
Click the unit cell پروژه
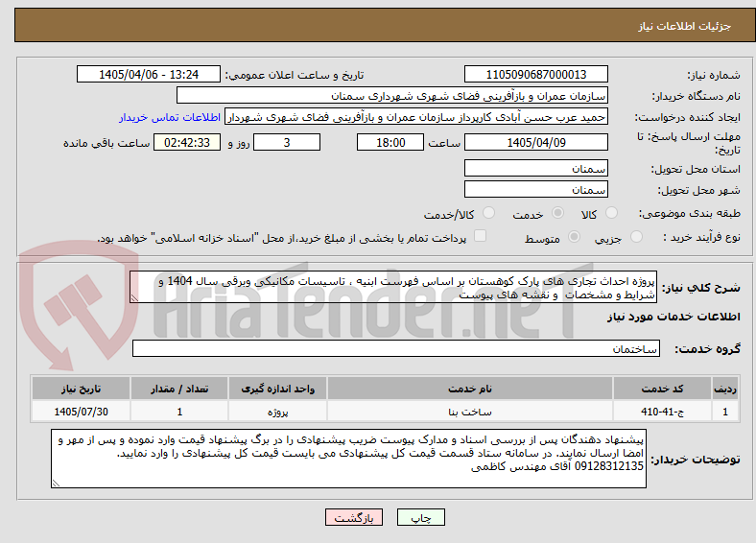click(x=277, y=412)
